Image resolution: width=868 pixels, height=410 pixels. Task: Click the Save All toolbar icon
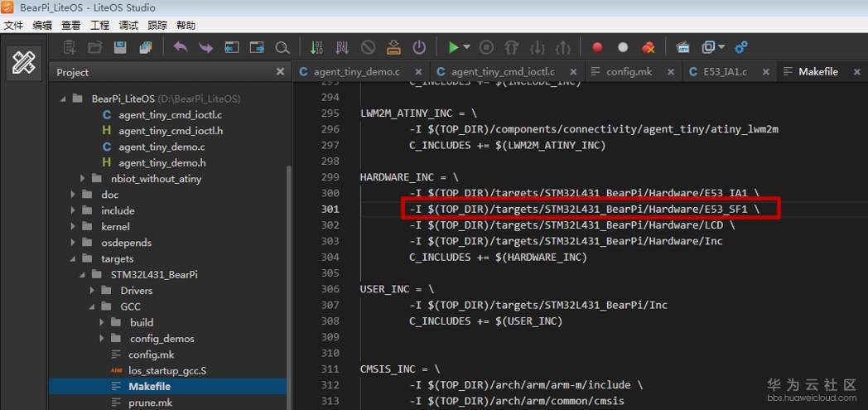(146, 47)
